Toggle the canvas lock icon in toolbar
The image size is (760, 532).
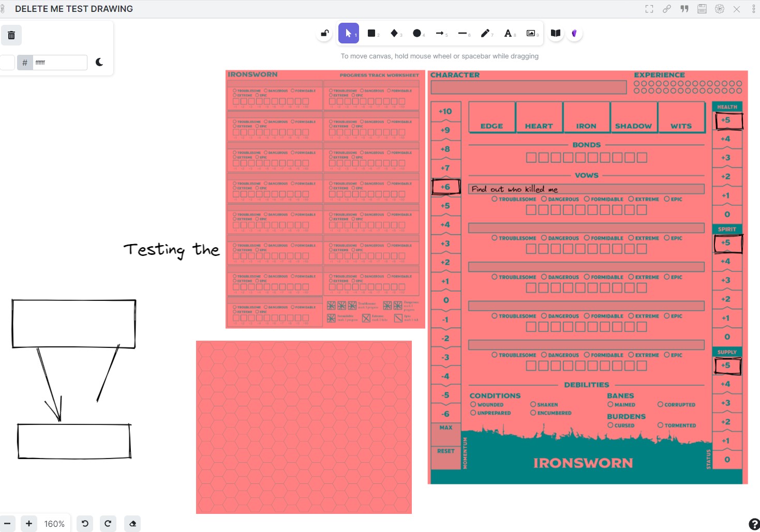point(325,33)
